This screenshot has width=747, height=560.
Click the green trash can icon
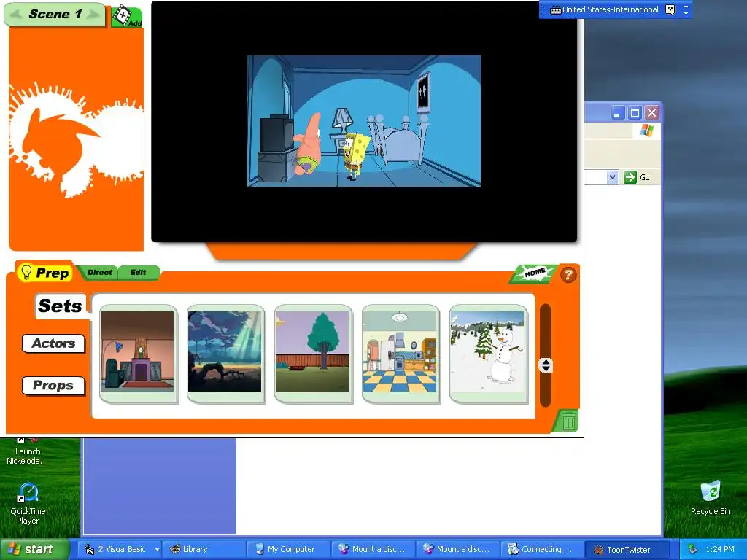click(568, 421)
